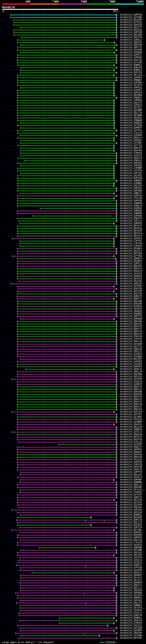Click the UniRef100_Q8LP22 label
The image size is (146, 644).
pos(131,103)
